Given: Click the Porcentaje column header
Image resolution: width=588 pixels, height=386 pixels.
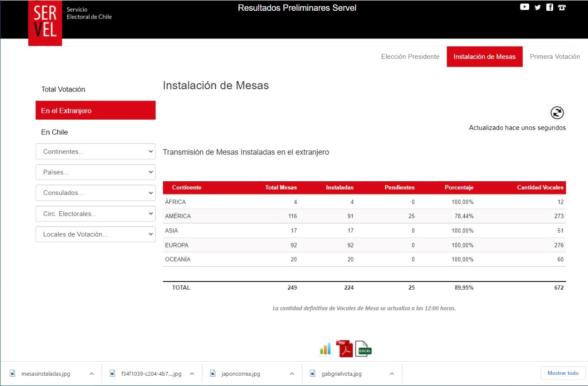Looking at the screenshot, I should (459, 187).
